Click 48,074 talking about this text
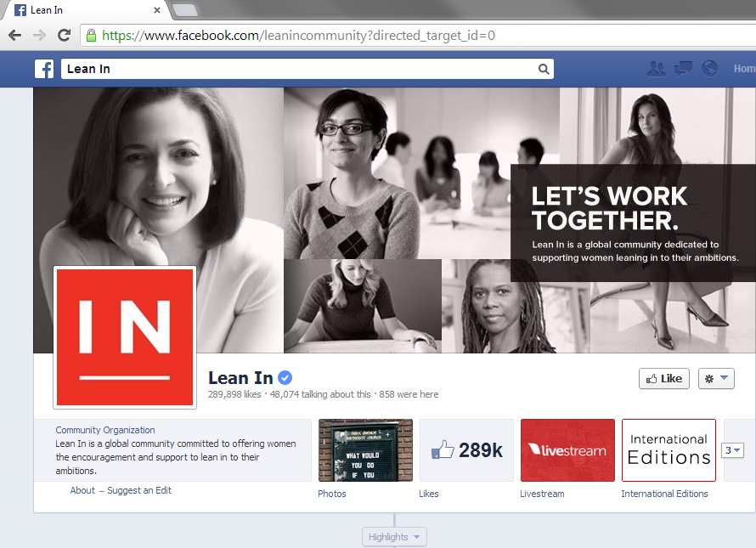Viewport: 756px width, 548px height. 320,394
